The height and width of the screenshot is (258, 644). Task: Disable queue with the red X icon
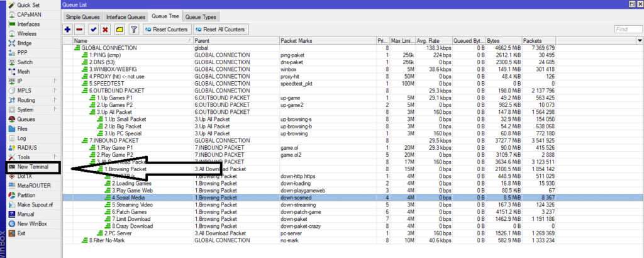[106, 29]
